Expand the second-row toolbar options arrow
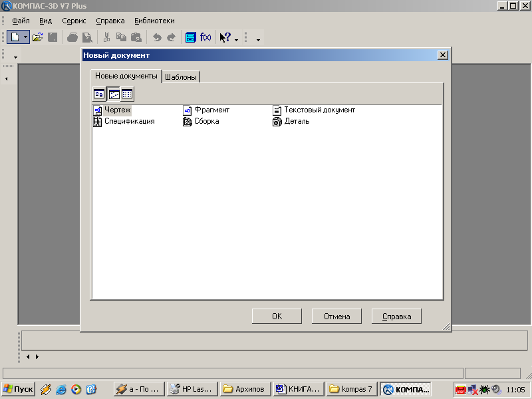Viewport: 532px width, 399px height. (15, 57)
